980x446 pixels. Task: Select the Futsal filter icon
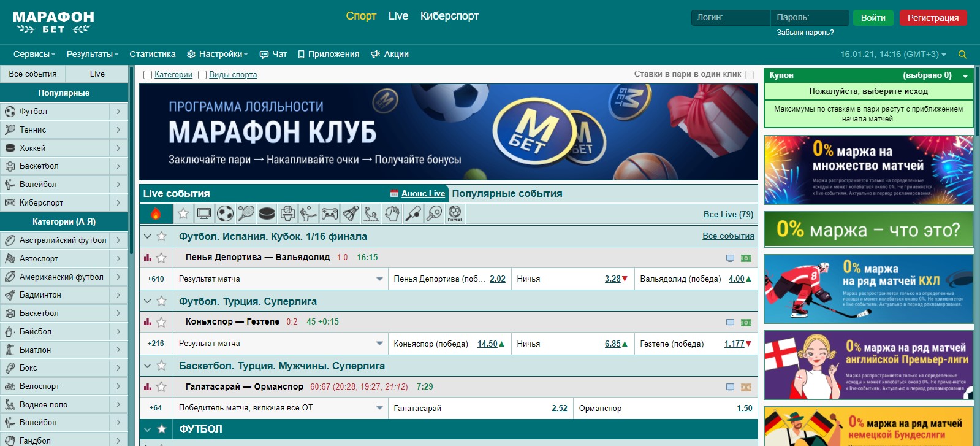(455, 213)
